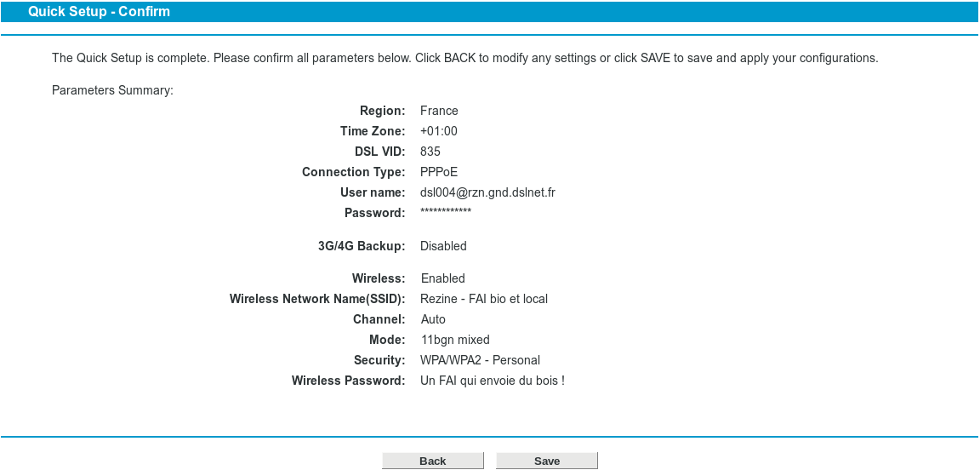Click the Parameters Summary label
The width and height of the screenshot is (980, 470).
pyautogui.click(x=112, y=91)
